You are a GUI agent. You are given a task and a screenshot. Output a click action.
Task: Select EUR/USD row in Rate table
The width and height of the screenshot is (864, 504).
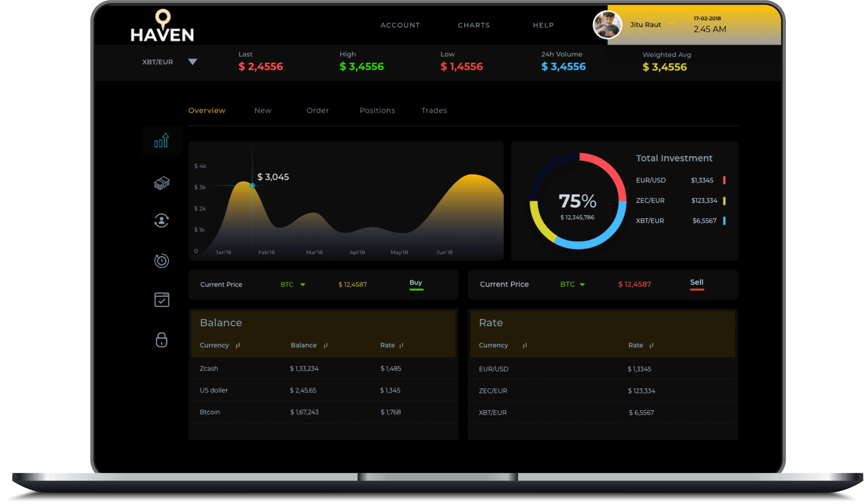(603, 369)
